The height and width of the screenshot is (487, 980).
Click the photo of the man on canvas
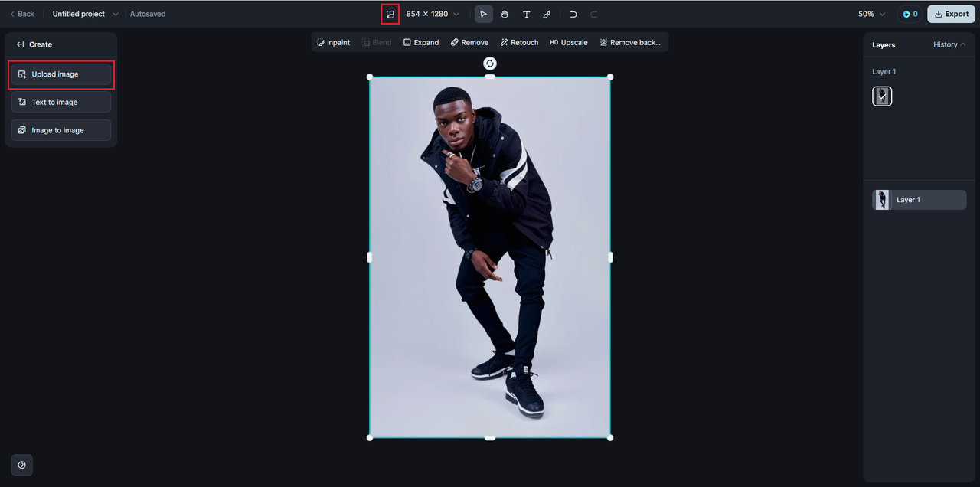(x=490, y=257)
